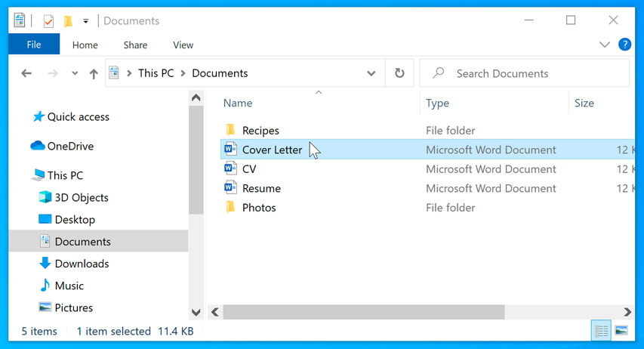Open the address bar history dropdown
The width and height of the screenshot is (644, 349).
(371, 73)
